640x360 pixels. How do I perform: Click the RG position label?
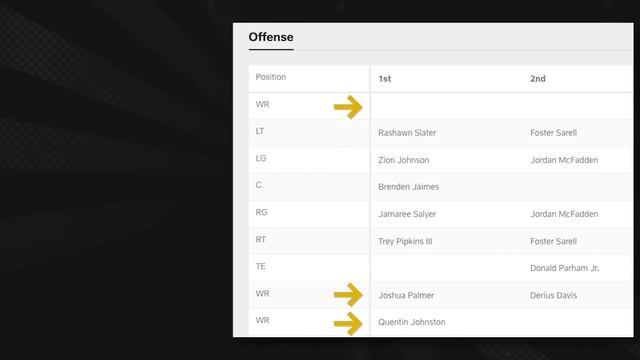[x=261, y=212]
